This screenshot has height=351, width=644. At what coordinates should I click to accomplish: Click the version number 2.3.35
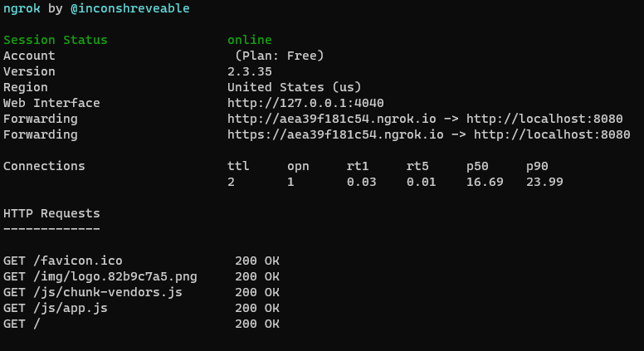[x=249, y=71]
